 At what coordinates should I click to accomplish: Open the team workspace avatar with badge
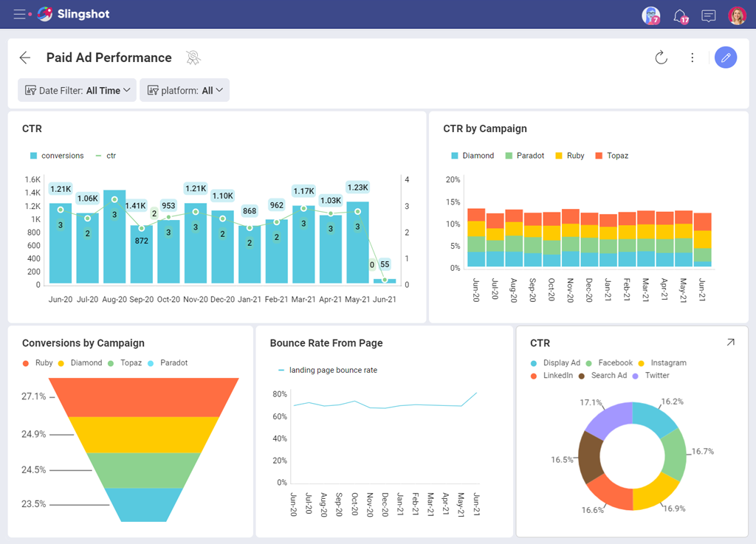pos(650,16)
